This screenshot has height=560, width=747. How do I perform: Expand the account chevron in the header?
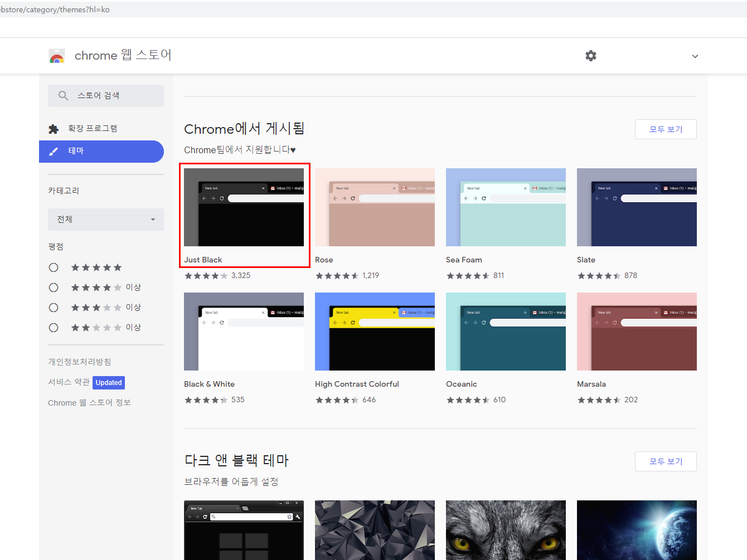[695, 56]
